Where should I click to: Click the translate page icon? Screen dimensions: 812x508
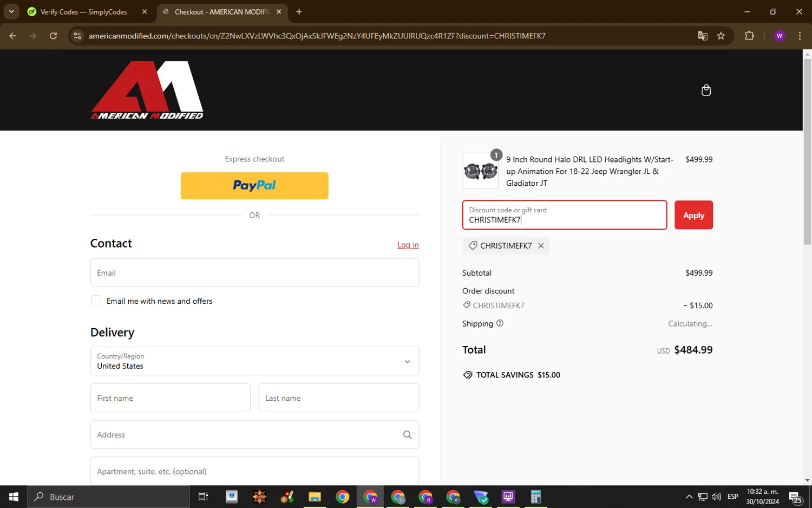[703, 36]
